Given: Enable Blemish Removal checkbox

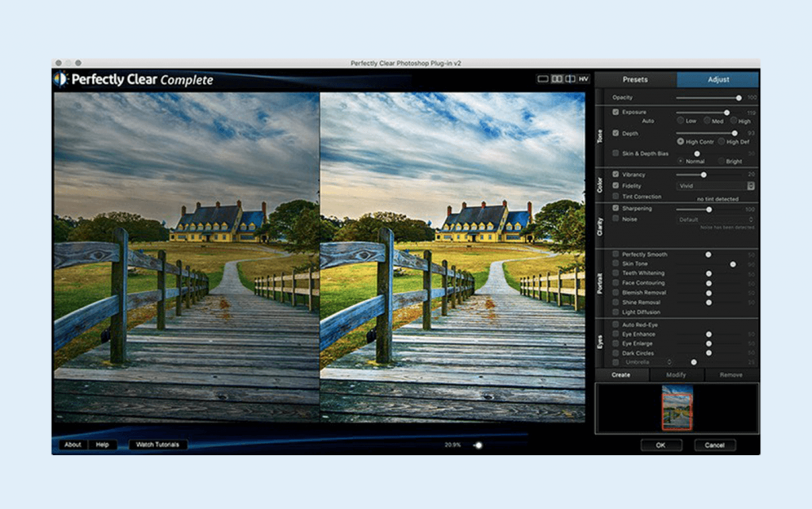Looking at the screenshot, I should 615,293.
